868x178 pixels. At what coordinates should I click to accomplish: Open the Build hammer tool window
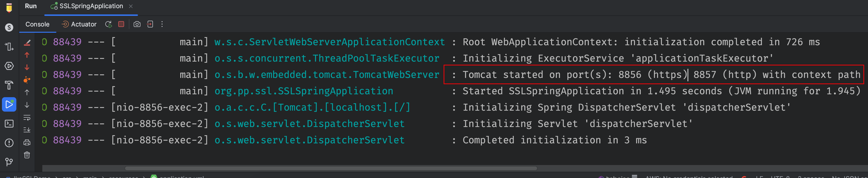pos(9,85)
